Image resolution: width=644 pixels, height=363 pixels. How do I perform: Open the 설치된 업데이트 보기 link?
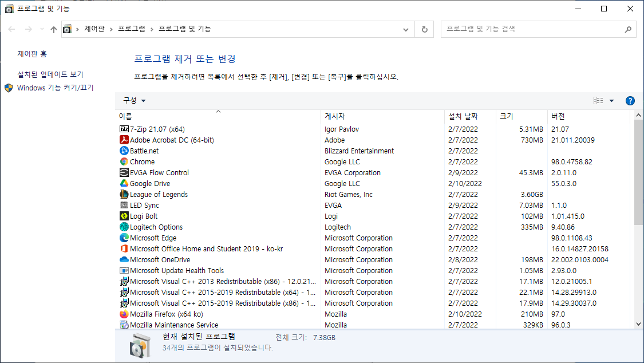pos(50,74)
